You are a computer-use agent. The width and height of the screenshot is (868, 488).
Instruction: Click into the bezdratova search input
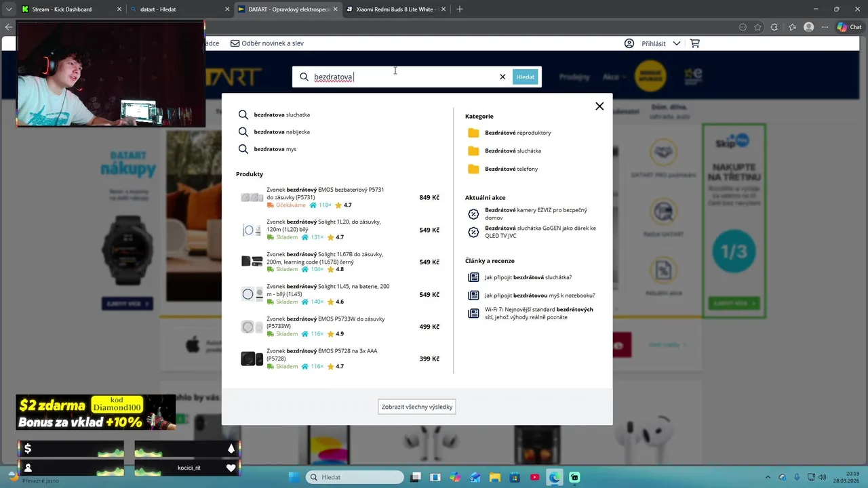click(x=403, y=77)
